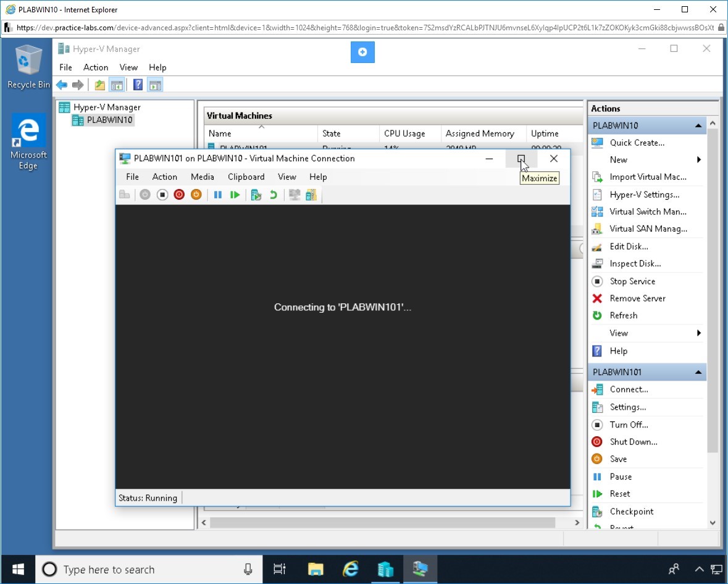Open Task View on the taskbar
The width and height of the screenshot is (728, 584).
tap(280, 570)
